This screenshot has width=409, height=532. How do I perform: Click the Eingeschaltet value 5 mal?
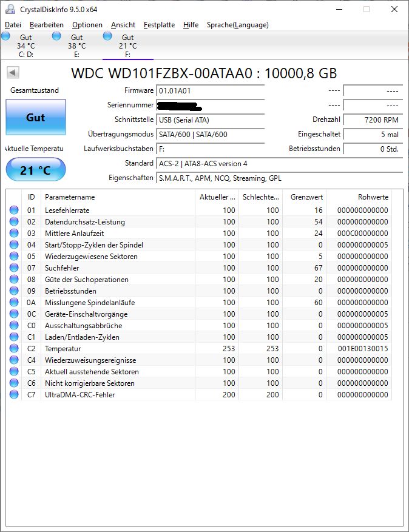(x=373, y=135)
